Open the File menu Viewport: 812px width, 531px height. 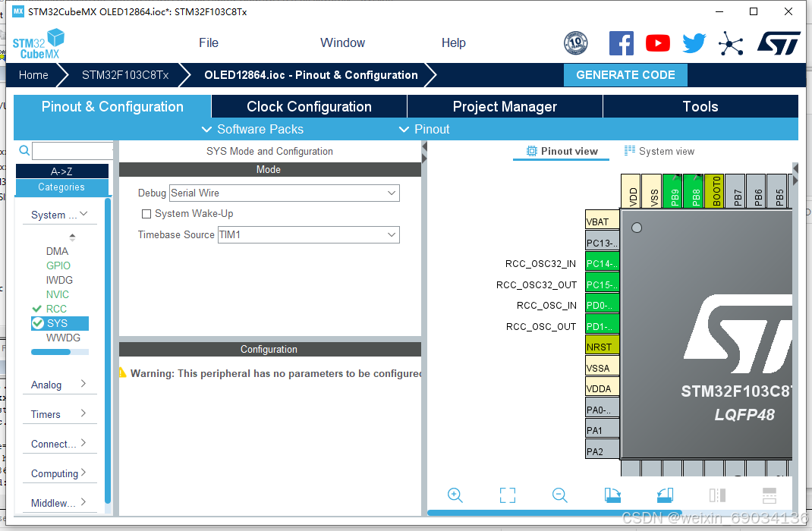[209, 43]
